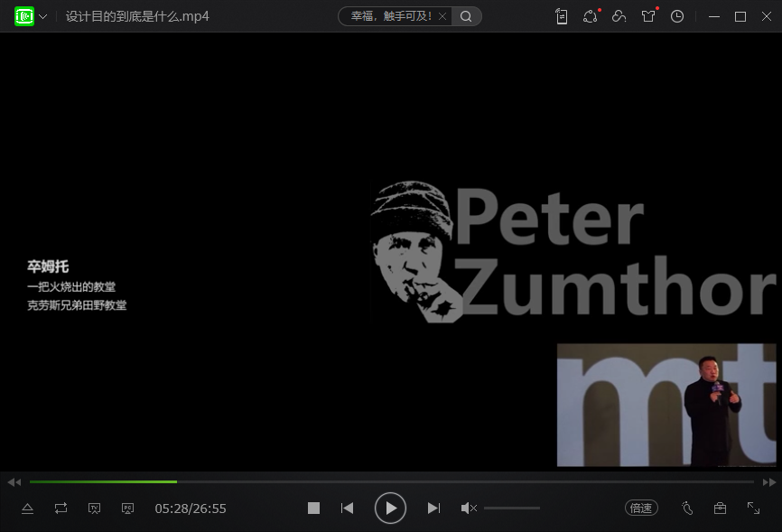Stop the video playback

(313, 509)
